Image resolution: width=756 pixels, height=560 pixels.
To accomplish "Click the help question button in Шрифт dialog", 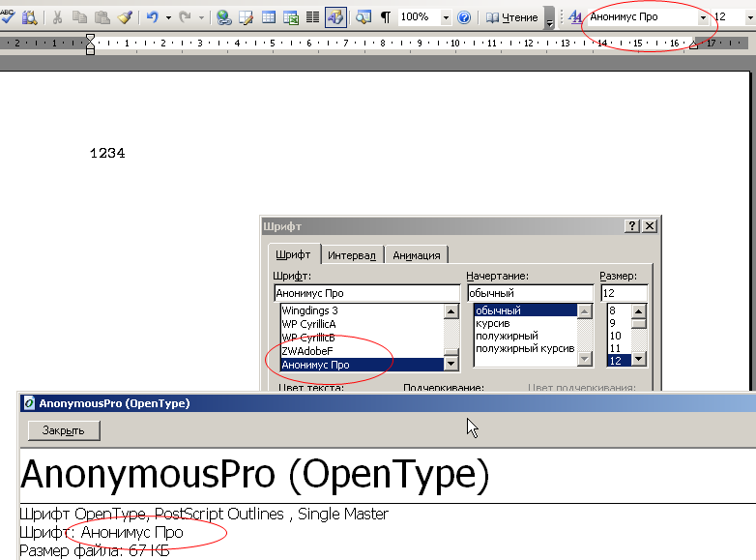I will click(632, 225).
